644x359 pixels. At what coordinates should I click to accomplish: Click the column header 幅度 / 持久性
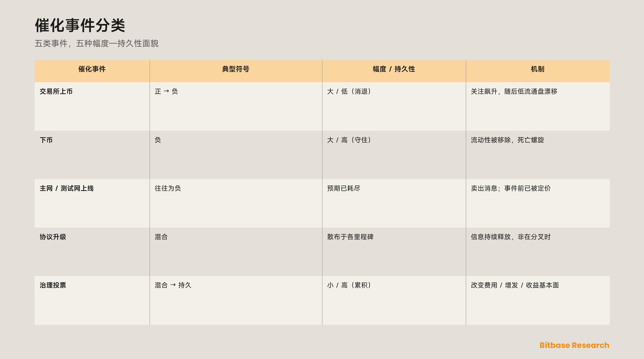pos(394,69)
